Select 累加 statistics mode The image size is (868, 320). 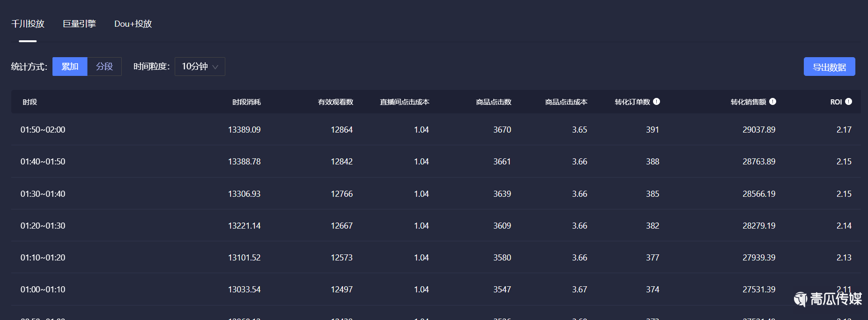point(70,67)
